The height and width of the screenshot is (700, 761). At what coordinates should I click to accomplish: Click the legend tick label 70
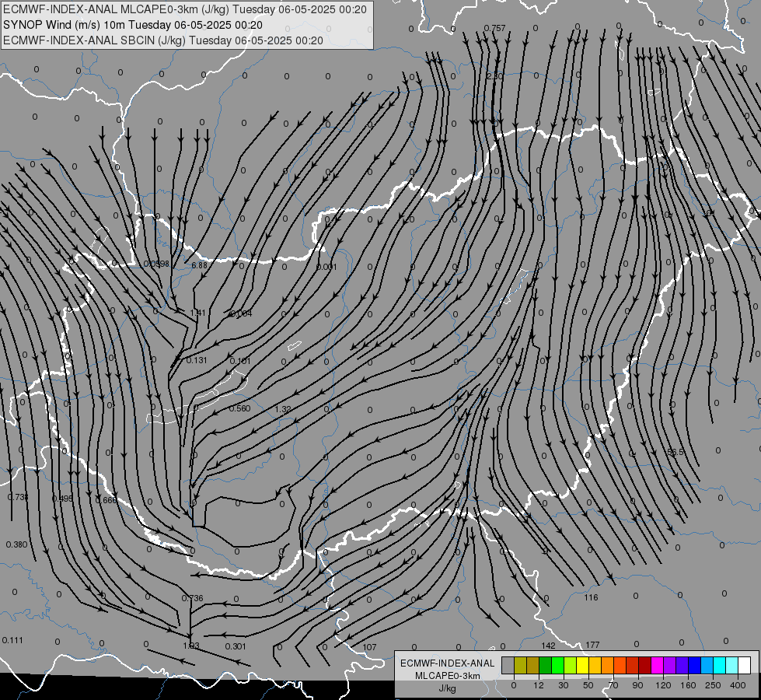coord(613,685)
